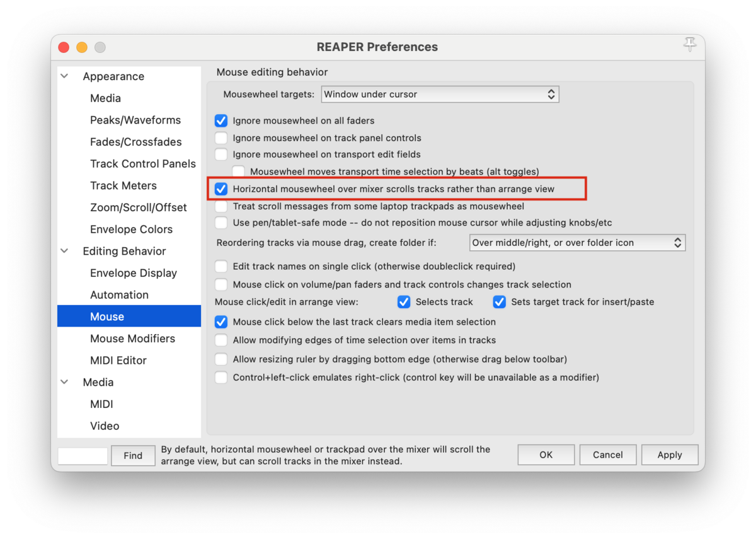Uncheck Ignore mousewheel on all faders
The image size is (756, 539).
[x=221, y=120]
